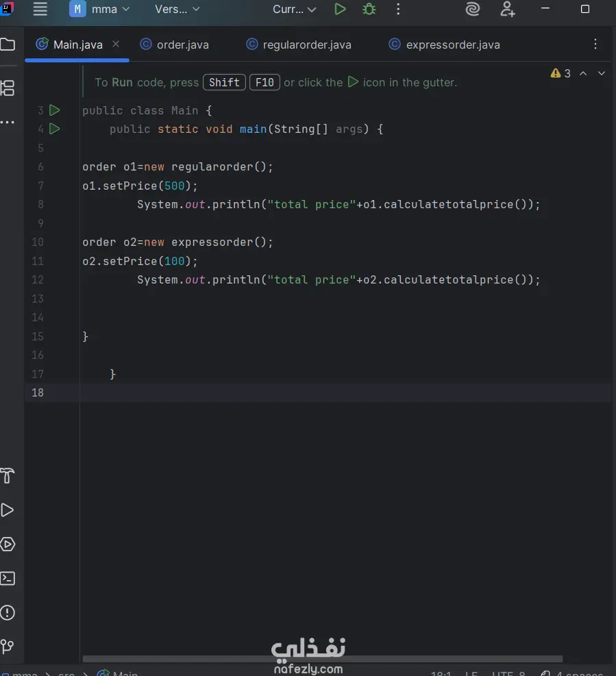Click the Main breadcrumb in navigation bar
616x676 pixels.
point(118,673)
